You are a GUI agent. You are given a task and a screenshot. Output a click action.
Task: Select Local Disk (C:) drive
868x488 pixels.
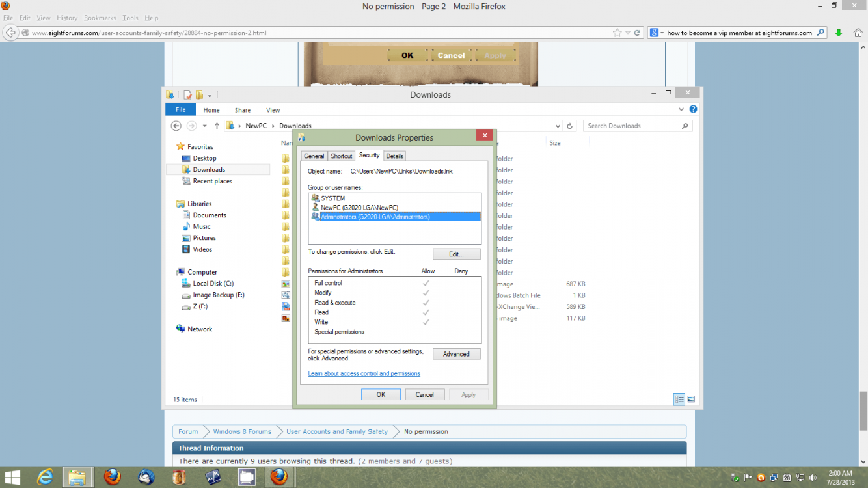pyautogui.click(x=213, y=283)
